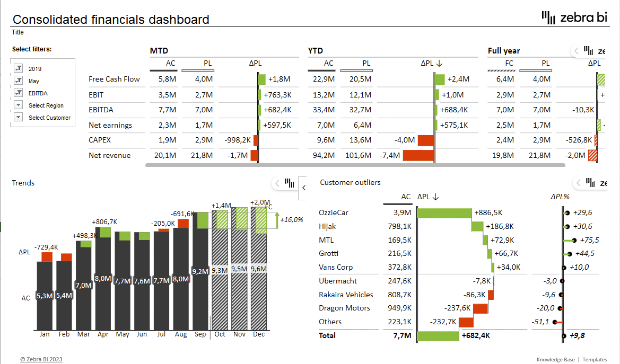Open the Templates link in the footer
The height and width of the screenshot is (364, 620).
[x=595, y=360]
